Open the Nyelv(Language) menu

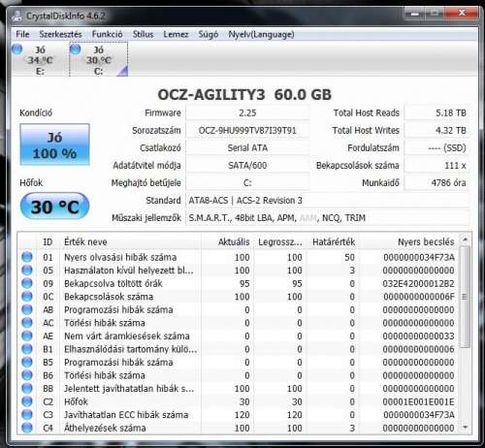pyautogui.click(x=261, y=34)
